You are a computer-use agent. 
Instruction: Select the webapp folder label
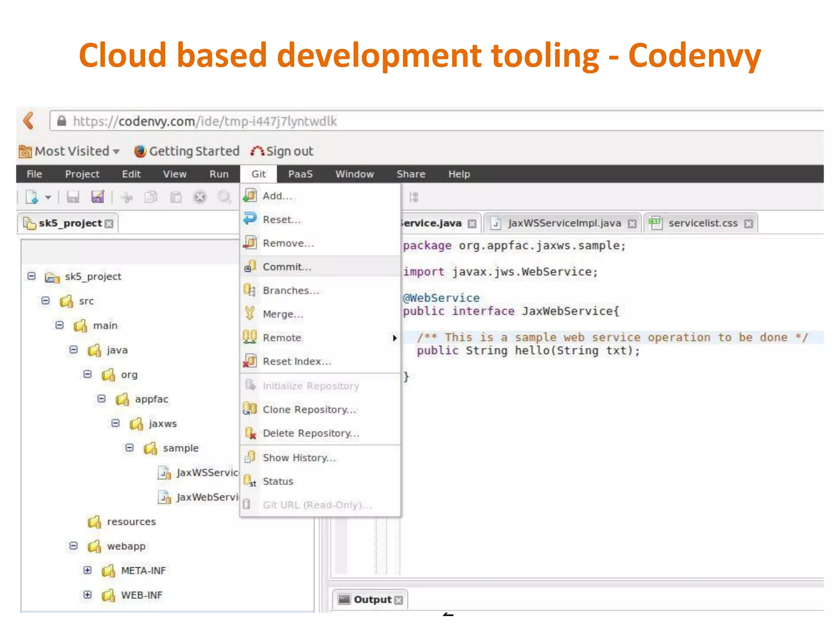point(126,546)
